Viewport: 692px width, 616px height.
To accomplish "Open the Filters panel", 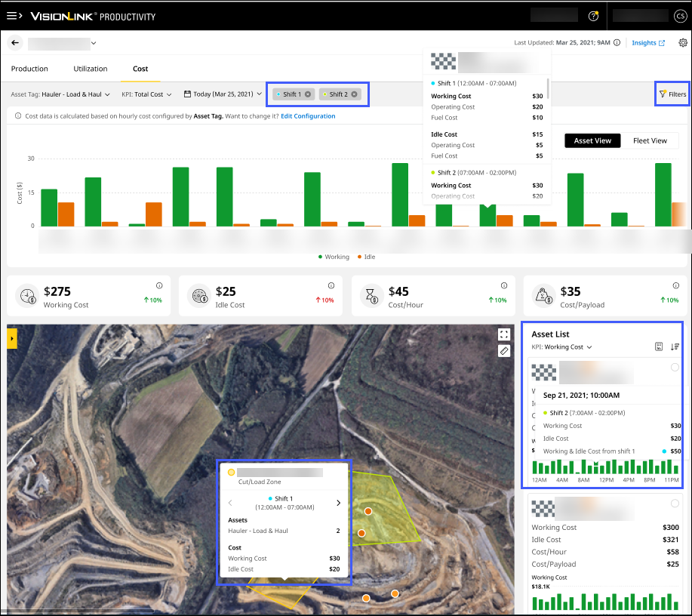I will [672, 94].
